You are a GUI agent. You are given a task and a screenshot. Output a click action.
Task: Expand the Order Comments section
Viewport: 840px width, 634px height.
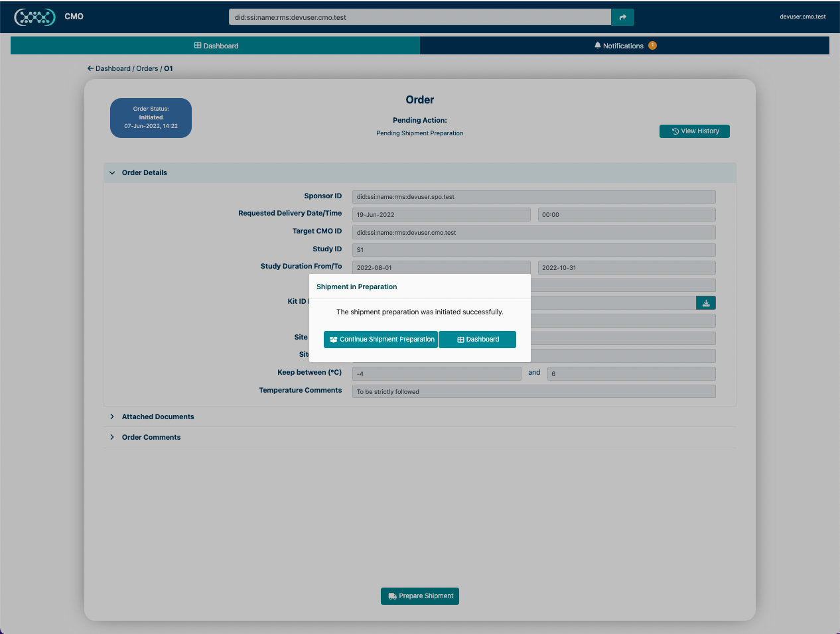pos(112,437)
